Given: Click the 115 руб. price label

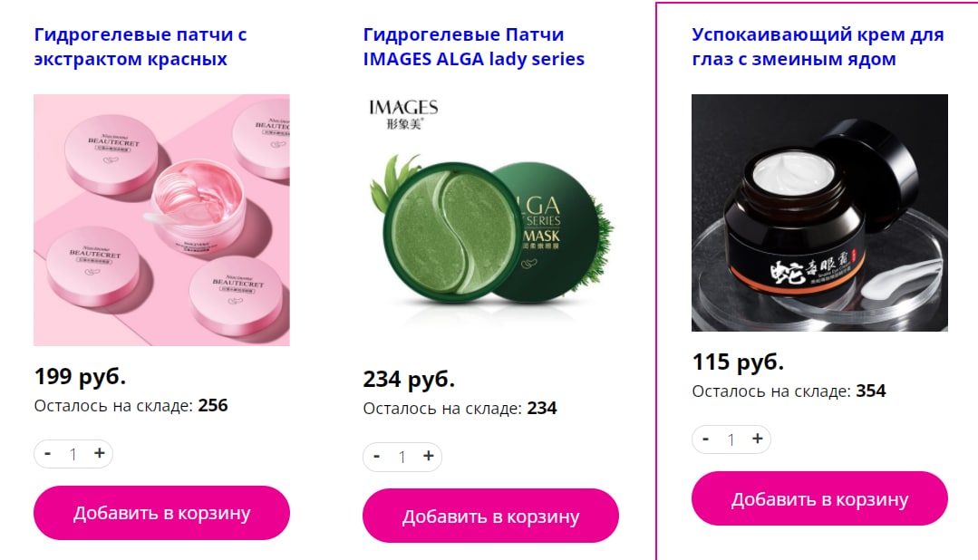Looking at the screenshot, I should (x=738, y=362).
